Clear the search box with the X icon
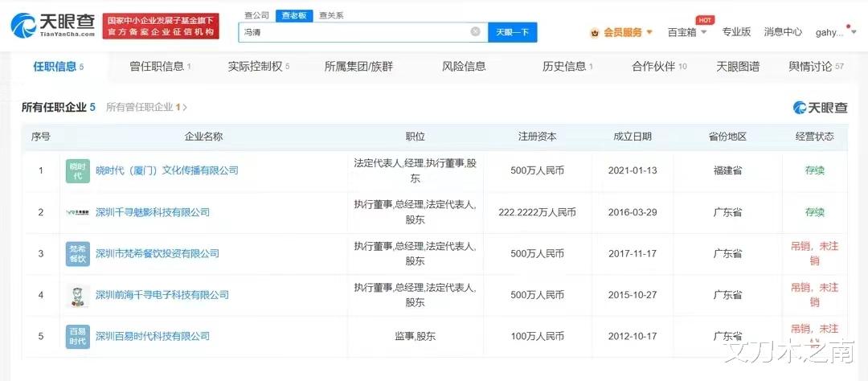The height and width of the screenshot is (381, 868). (x=475, y=31)
